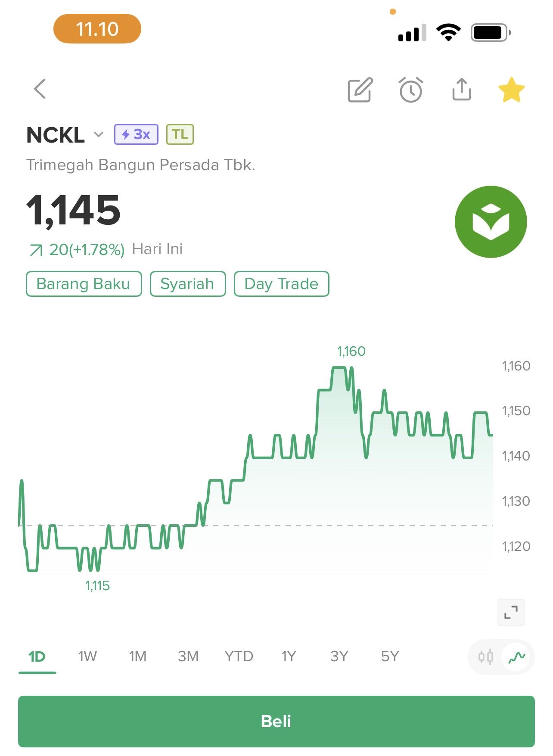
Task: Toggle the yellow favorite star
Action: tap(511, 90)
